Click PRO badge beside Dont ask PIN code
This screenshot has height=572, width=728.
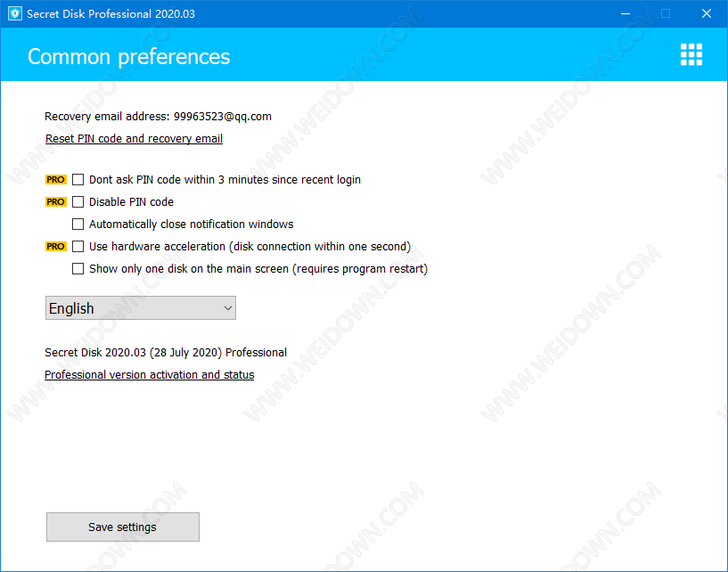pos(55,179)
